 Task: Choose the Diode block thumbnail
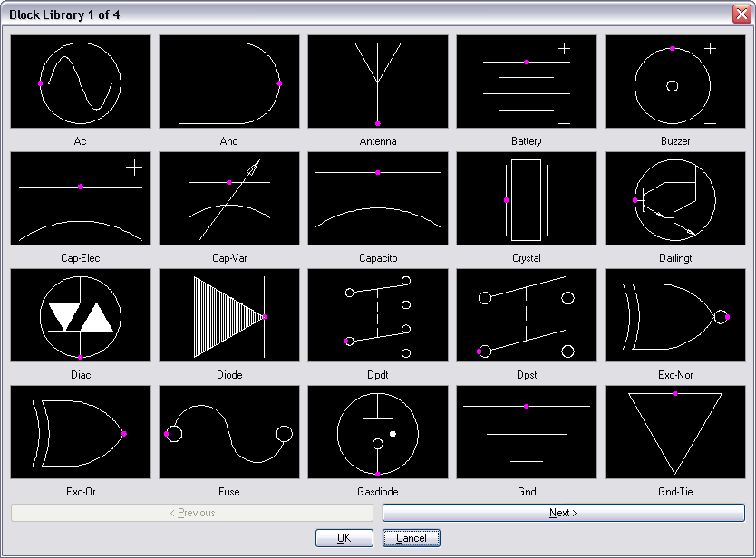click(x=229, y=316)
